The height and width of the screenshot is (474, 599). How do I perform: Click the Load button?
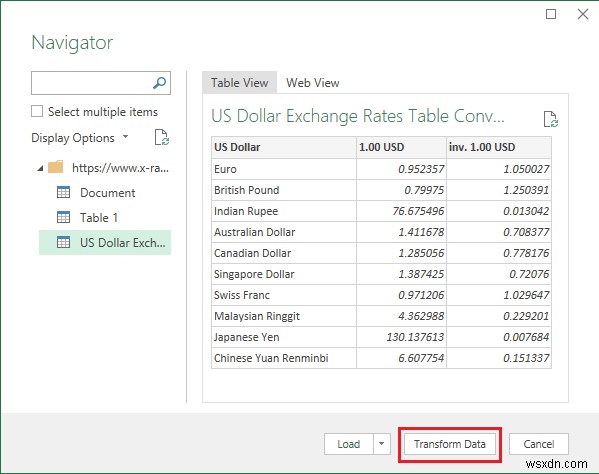348,444
